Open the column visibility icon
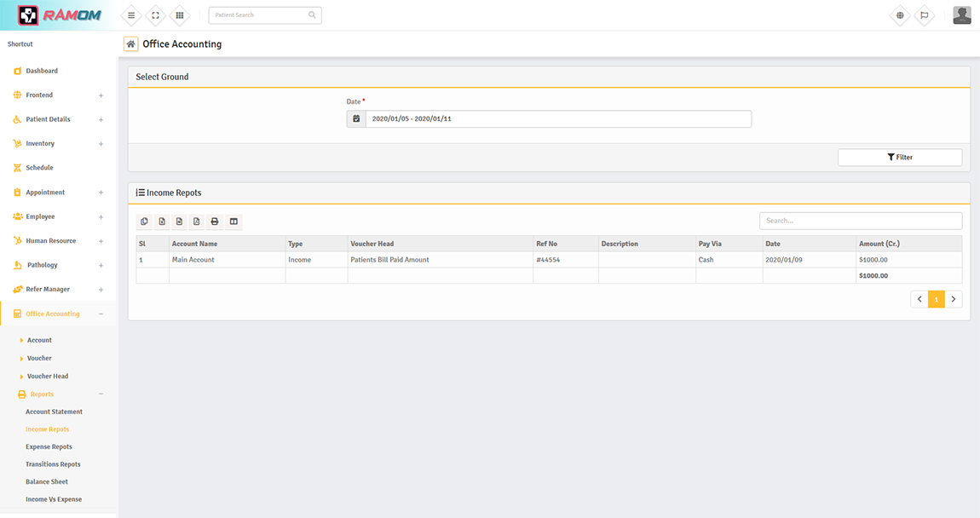 click(233, 222)
